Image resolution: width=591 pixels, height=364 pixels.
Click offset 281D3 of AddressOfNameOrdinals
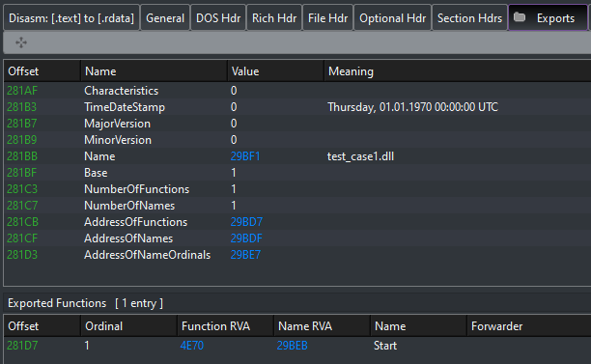(22, 255)
